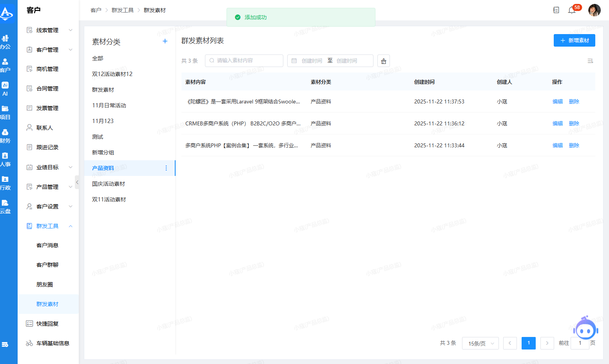Screen dimensions: 609x364
Task: Open the AI module in left rail
Action: (x=5, y=89)
